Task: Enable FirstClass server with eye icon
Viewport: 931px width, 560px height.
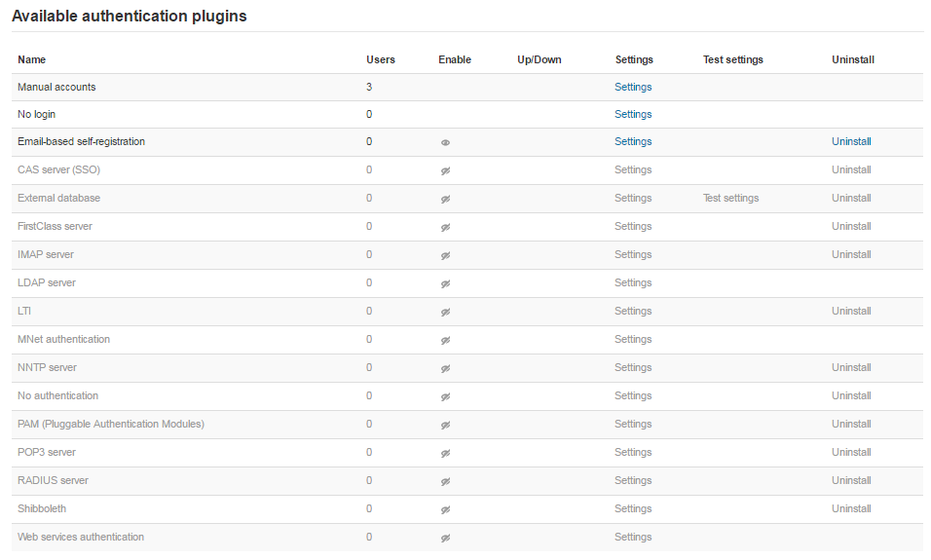Action: pyautogui.click(x=445, y=227)
